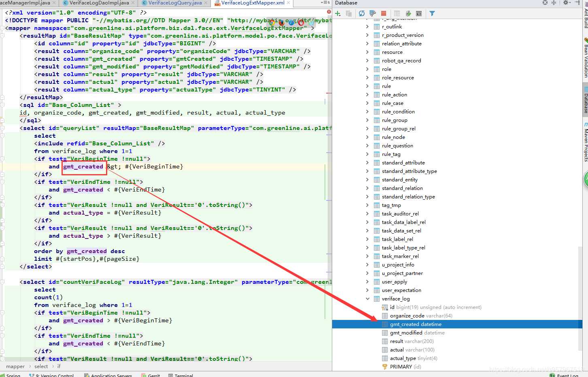Click 'if' in the breadcrumb bar

click(x=59, y=366)
